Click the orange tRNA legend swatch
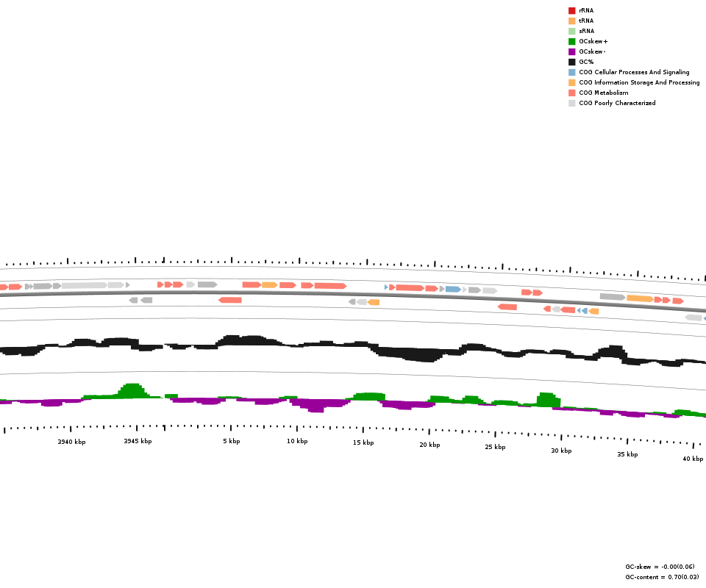The height and width of the screenshot is (588, 706). 572,21
